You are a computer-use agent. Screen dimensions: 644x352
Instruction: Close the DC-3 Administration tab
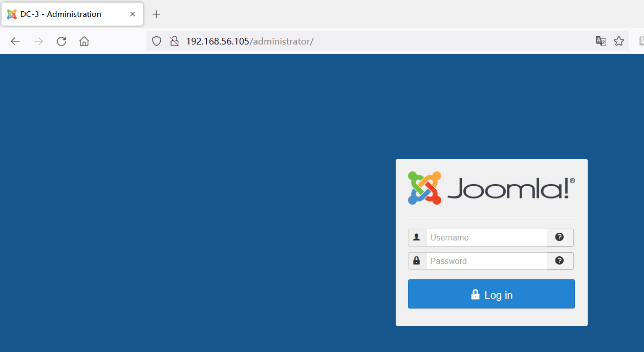(133, 14)
